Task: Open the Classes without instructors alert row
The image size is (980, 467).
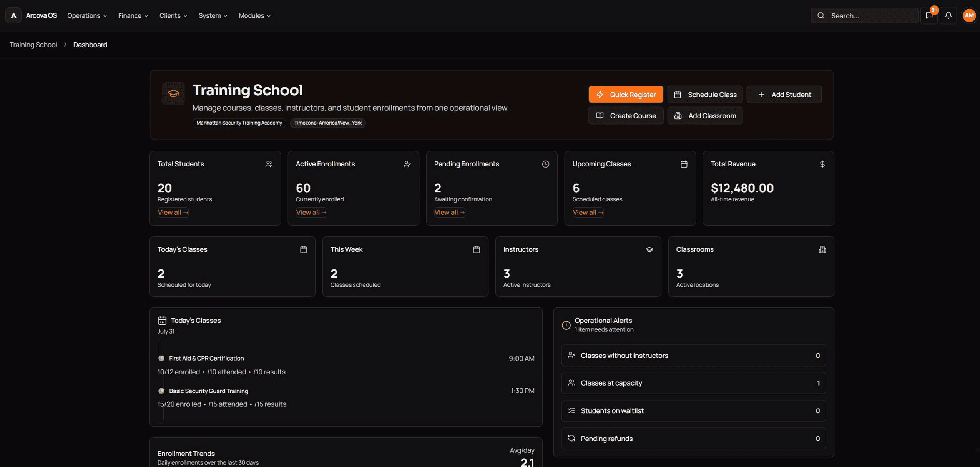Action: (x=693, y=356)
